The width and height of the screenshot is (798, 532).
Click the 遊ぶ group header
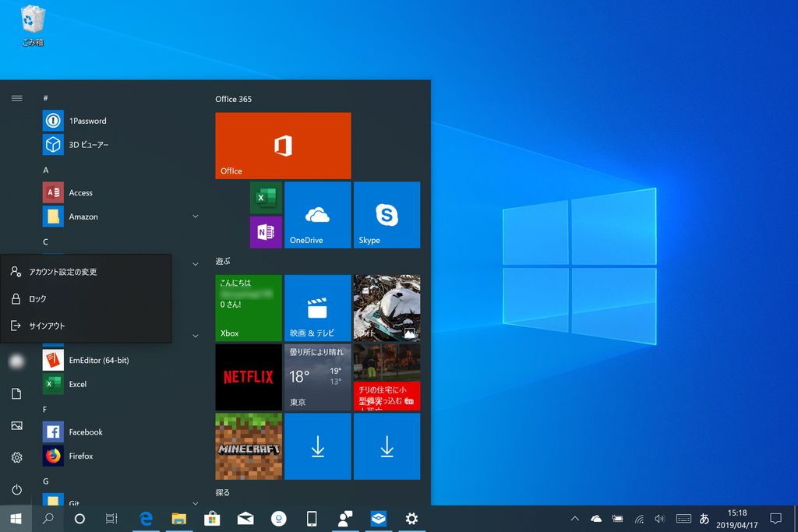click(x=223, y=261)
